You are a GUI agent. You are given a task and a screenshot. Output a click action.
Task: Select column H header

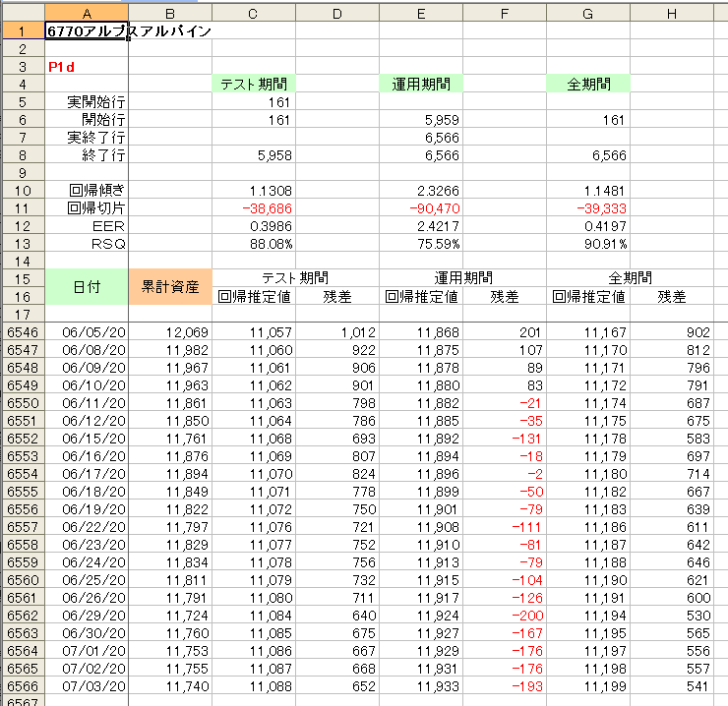[672, 14]
